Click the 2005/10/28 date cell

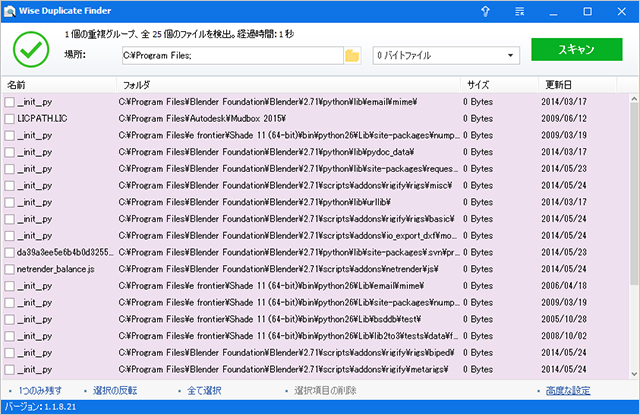click(x=564, y=320)
